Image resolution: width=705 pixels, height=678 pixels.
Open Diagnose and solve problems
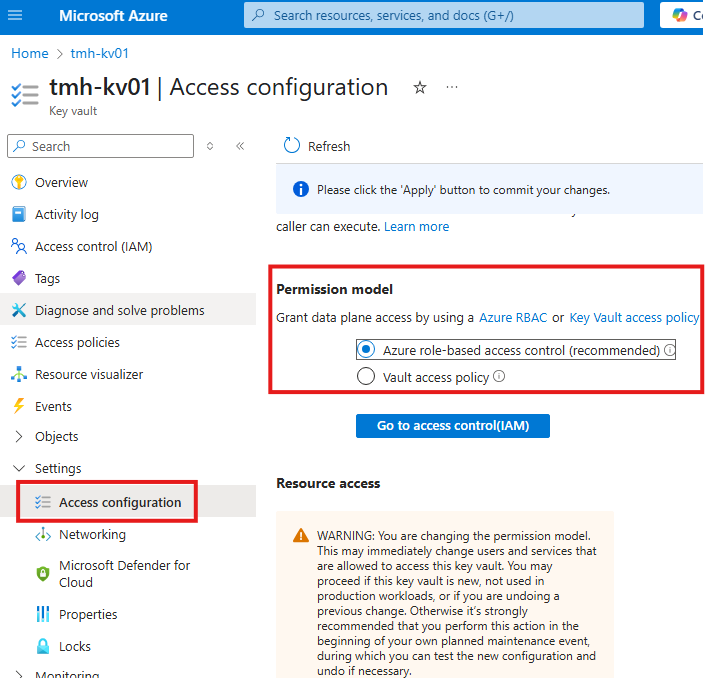[x=128, y=310]
